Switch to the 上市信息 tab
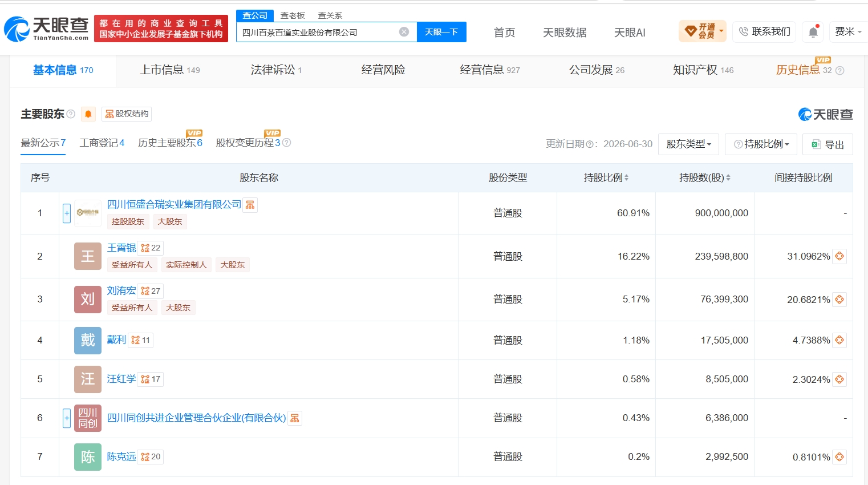This screenshot has width=868, height=485. pos(170,70)
